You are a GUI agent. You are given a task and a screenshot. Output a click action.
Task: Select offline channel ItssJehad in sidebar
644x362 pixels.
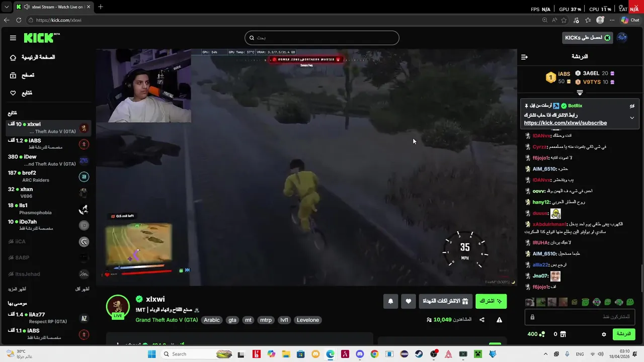pos(48,274)
